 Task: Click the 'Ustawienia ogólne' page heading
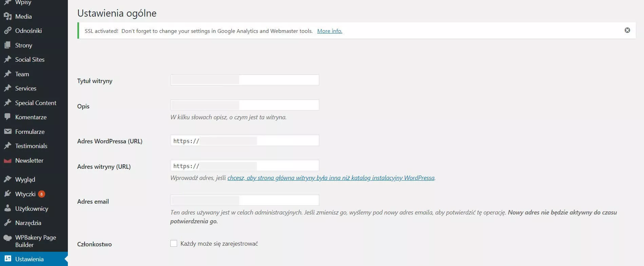[117, 13]
